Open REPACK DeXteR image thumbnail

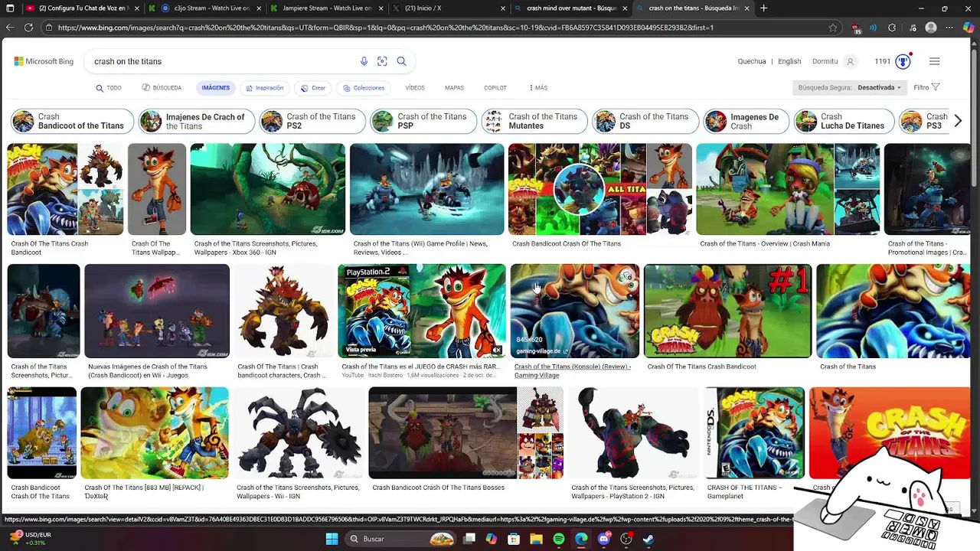coord(155,433)
